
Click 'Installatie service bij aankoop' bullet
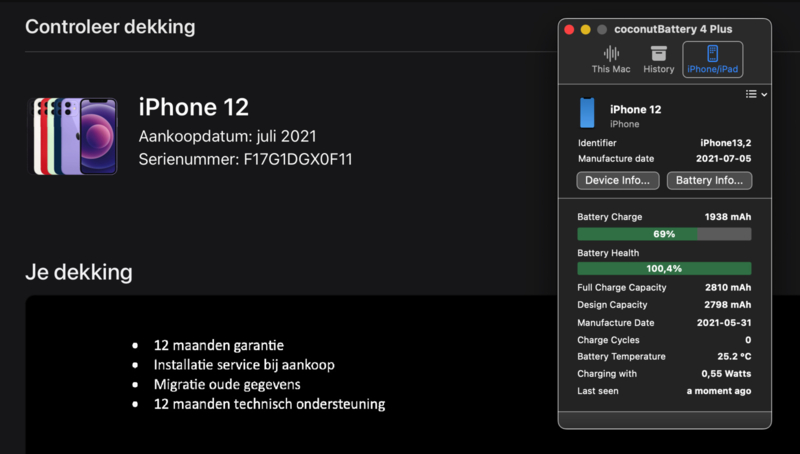coord(244,365)
